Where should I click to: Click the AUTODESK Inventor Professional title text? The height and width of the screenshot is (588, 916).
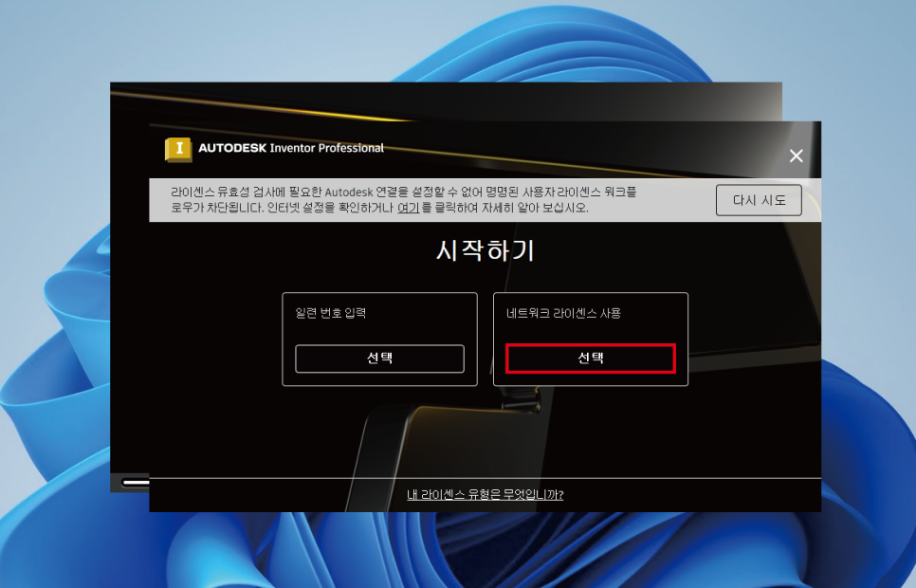click(x=291, y=149)
